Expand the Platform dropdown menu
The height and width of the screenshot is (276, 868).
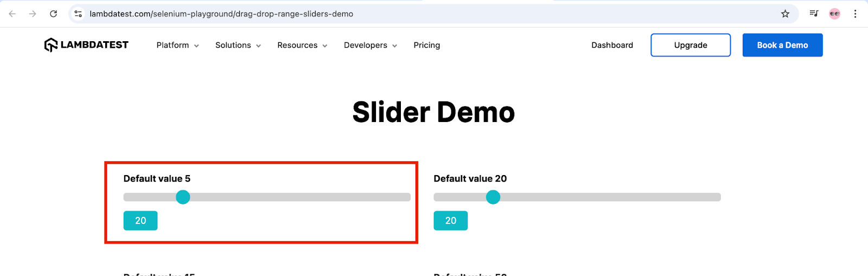tap(177, 46)
